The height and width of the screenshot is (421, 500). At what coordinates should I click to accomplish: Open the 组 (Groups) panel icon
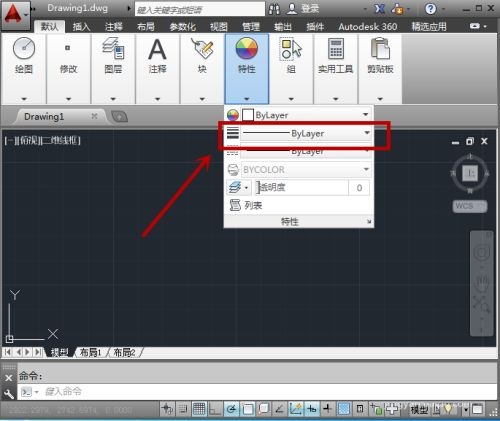point(291,49)
